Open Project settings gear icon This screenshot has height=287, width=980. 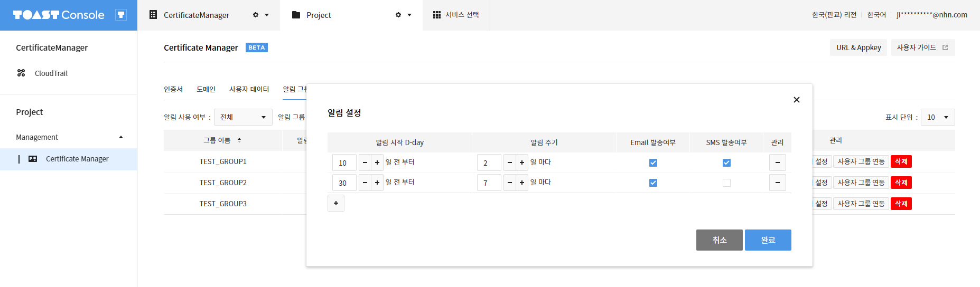pos(398,15)
